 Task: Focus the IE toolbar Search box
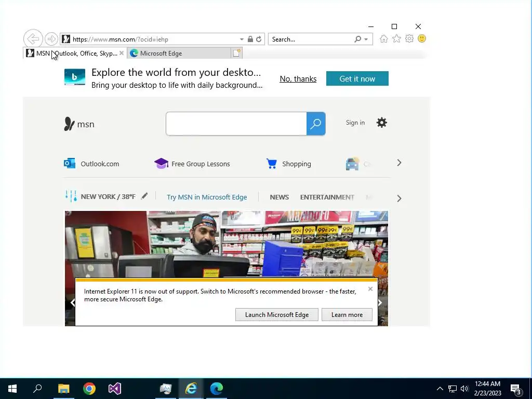pos(311,39)
